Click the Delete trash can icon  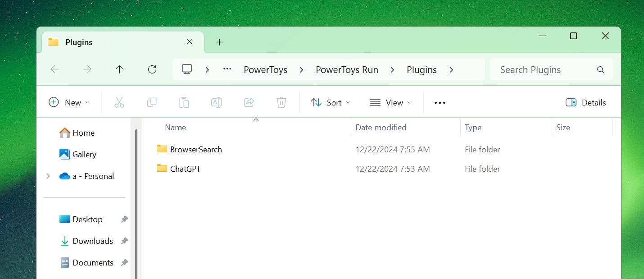pos(281,103)
